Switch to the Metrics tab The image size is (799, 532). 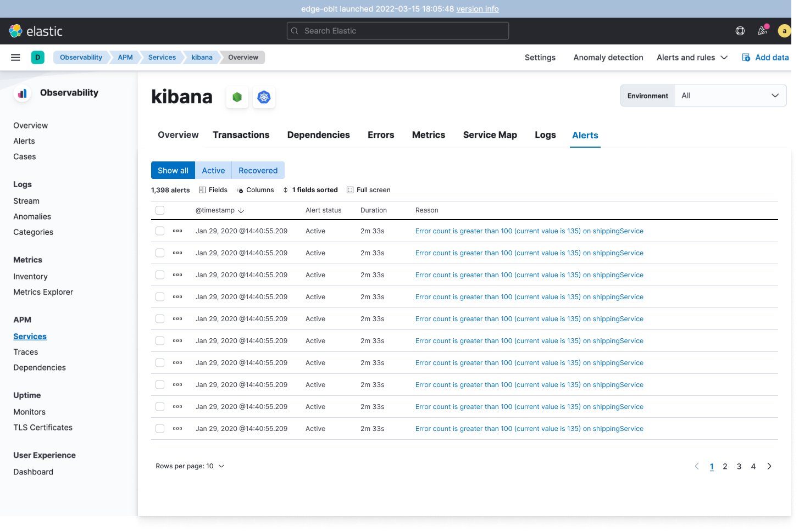pyautogui.click(x=429, y=135)
